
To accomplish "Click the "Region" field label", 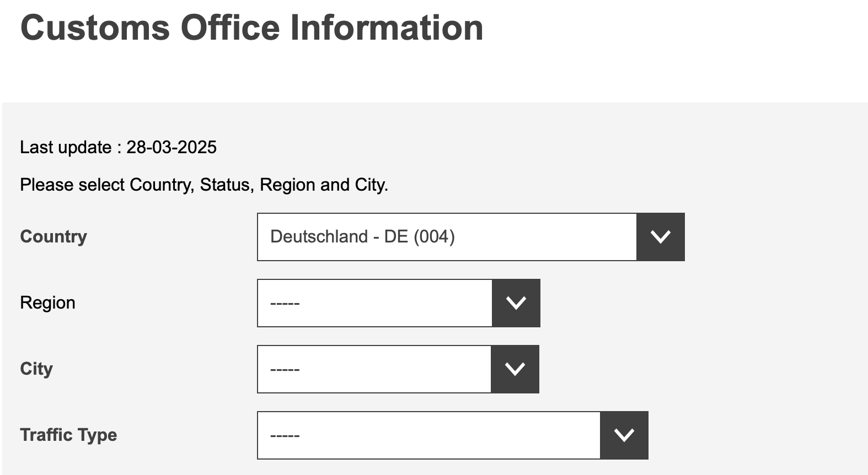I will [47, 303].
